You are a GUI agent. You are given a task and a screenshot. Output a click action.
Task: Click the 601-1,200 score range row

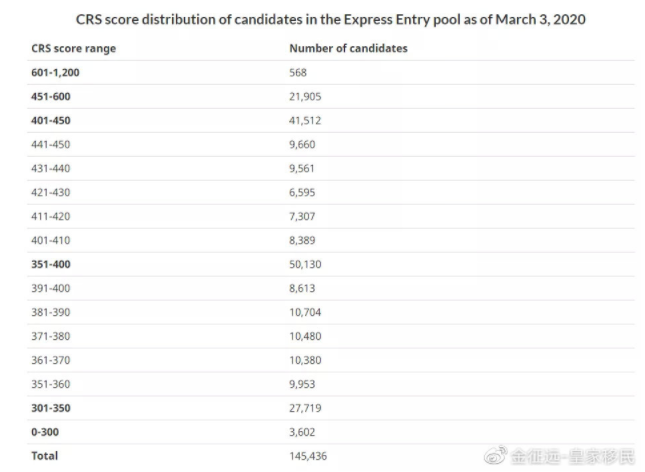331,73
